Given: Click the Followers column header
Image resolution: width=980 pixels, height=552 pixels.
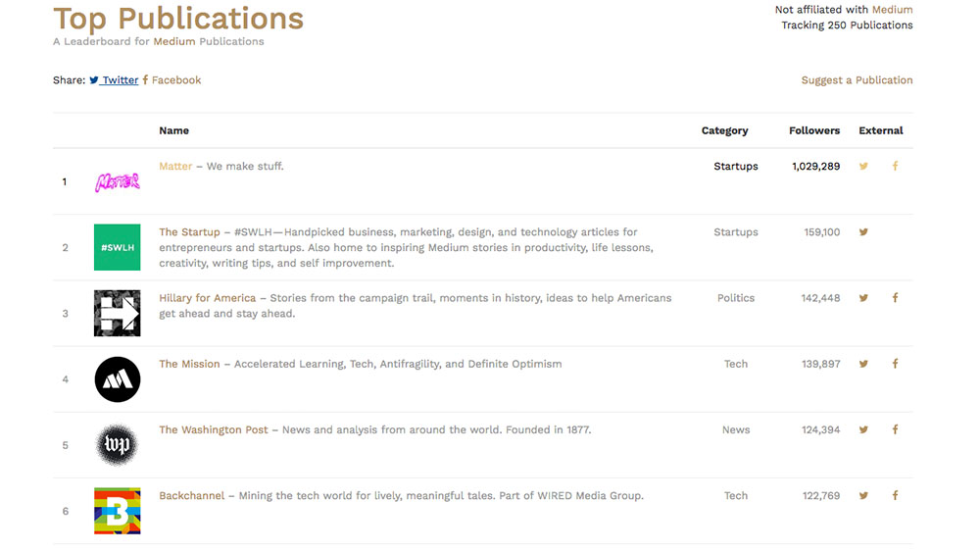Looking at the screenshot, I should point(813,130).
